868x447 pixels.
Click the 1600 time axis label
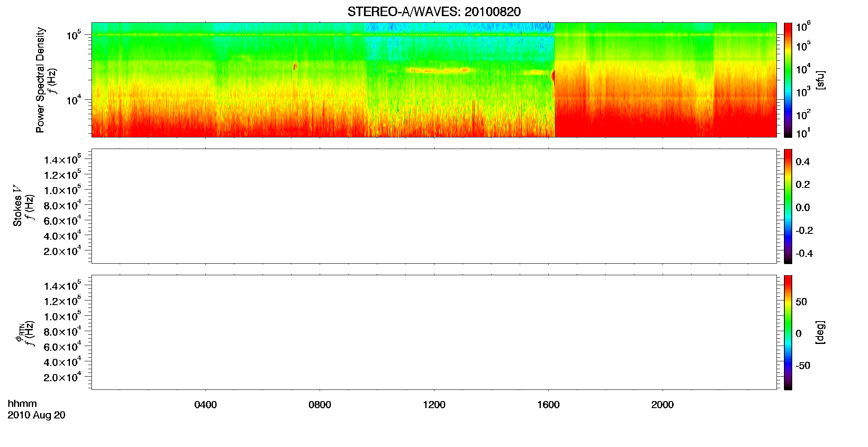548,405
